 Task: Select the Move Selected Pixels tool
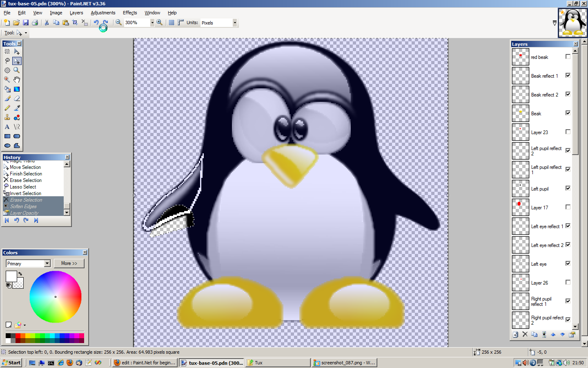coord(17,52)
